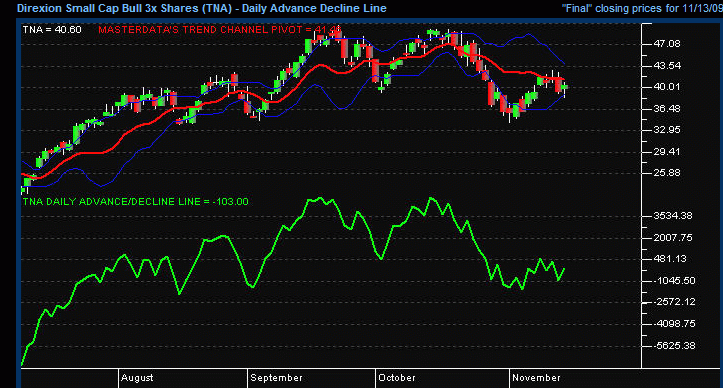Click the "Final" closing prices date text
The image size is (723, 388).
click(x=642, y=8)
